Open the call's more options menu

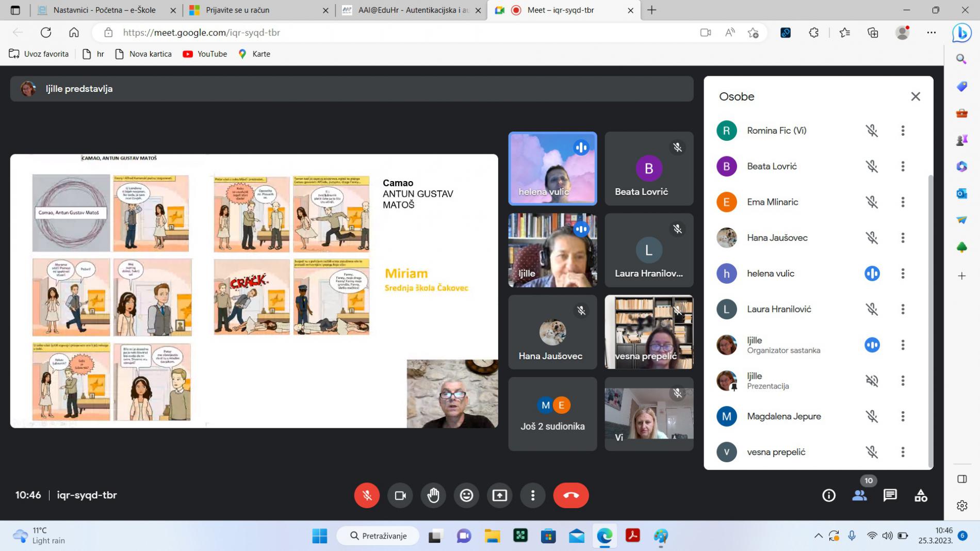533,495
